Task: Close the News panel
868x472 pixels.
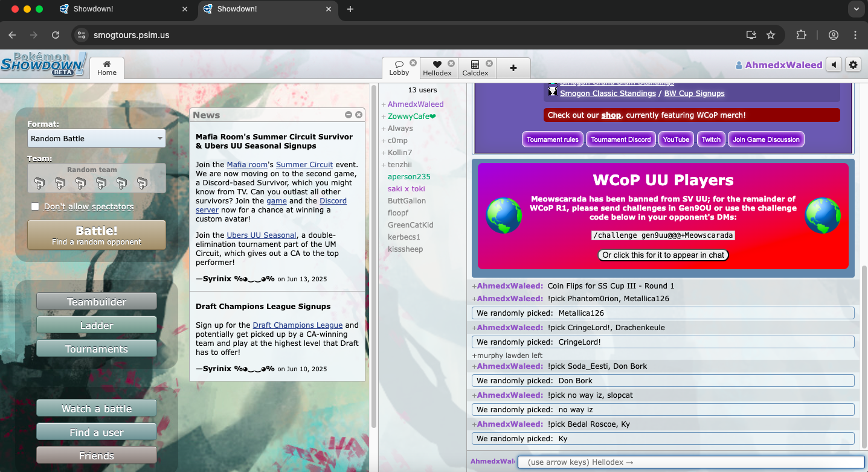Action: [359, 115]
